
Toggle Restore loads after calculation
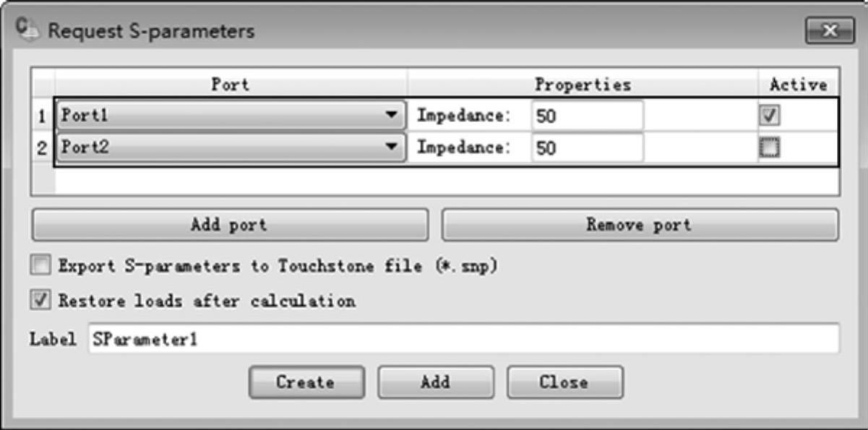pos(43,299)
